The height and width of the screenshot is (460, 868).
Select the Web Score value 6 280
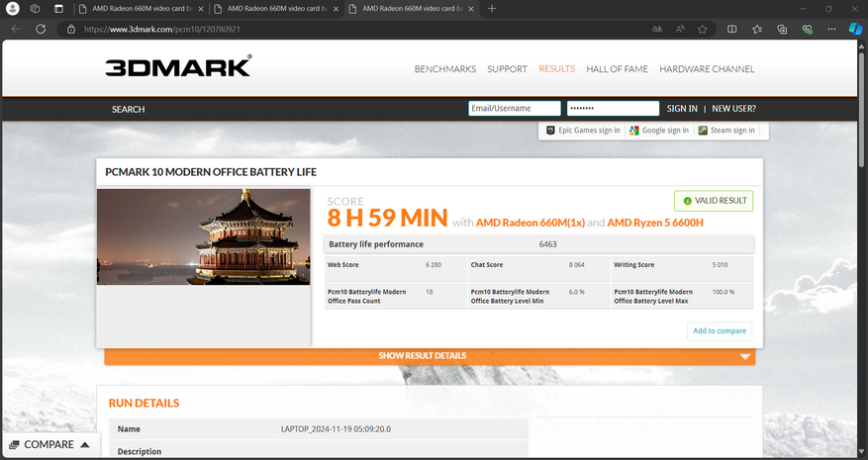[x=434, y=264]
